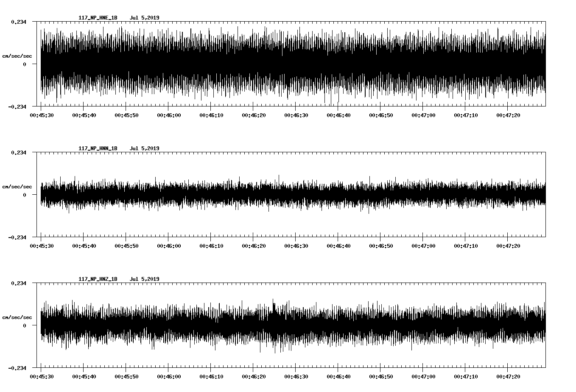This screenshot has width=576, height=392.
Task: Click 00:46:10 time label under HNE plot
Action: pyautogui.click(x=211, y=115)
